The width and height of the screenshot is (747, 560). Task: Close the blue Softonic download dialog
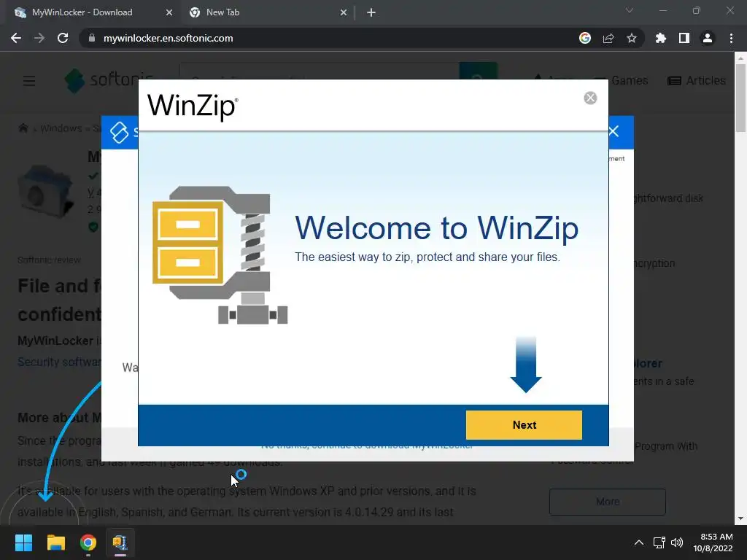(614, 131)
